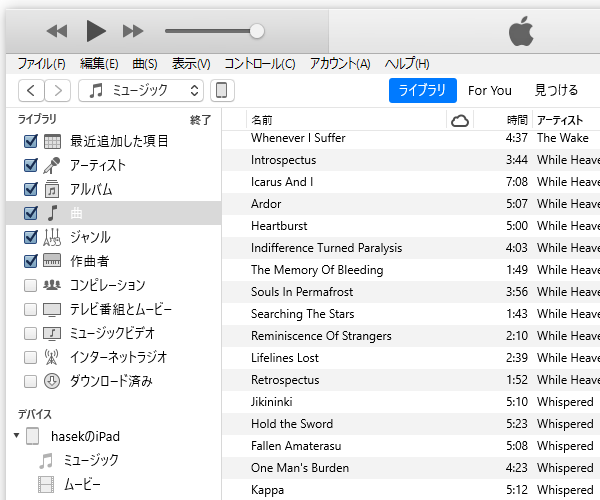Click the fast-forward playback button

point(133,31)
